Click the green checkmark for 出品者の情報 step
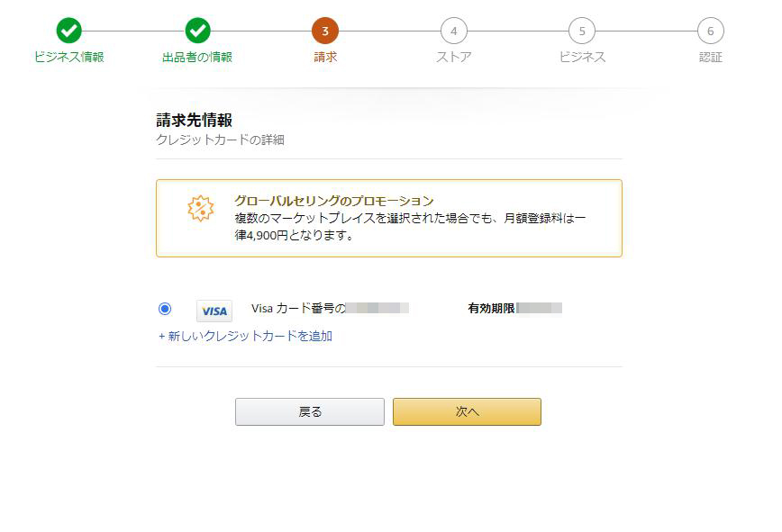This screenshot has width=782, height=532. (x=197, y=31)
